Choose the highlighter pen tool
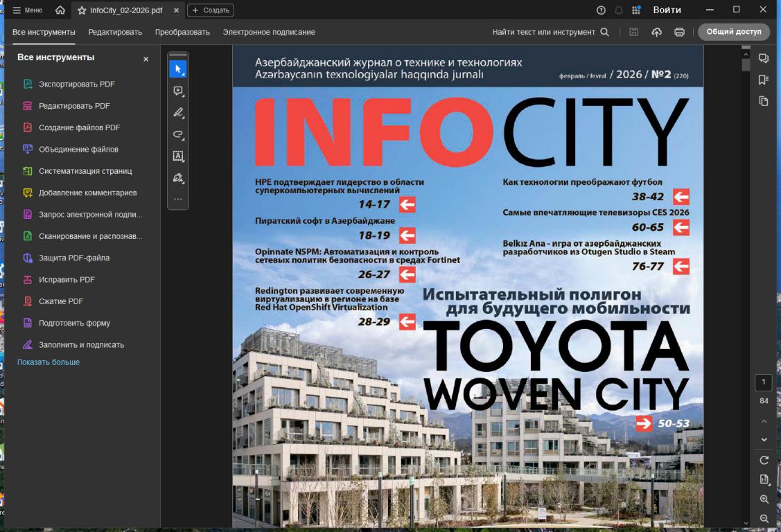 tap(178, 112)
